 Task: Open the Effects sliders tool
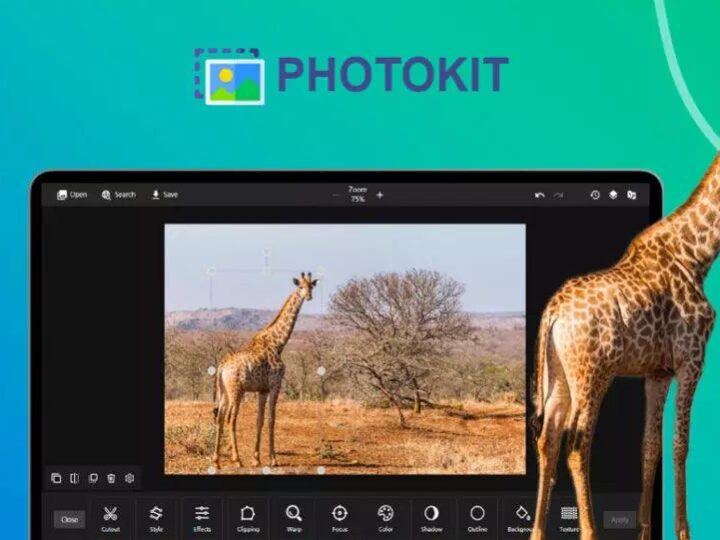coord(202,519)
